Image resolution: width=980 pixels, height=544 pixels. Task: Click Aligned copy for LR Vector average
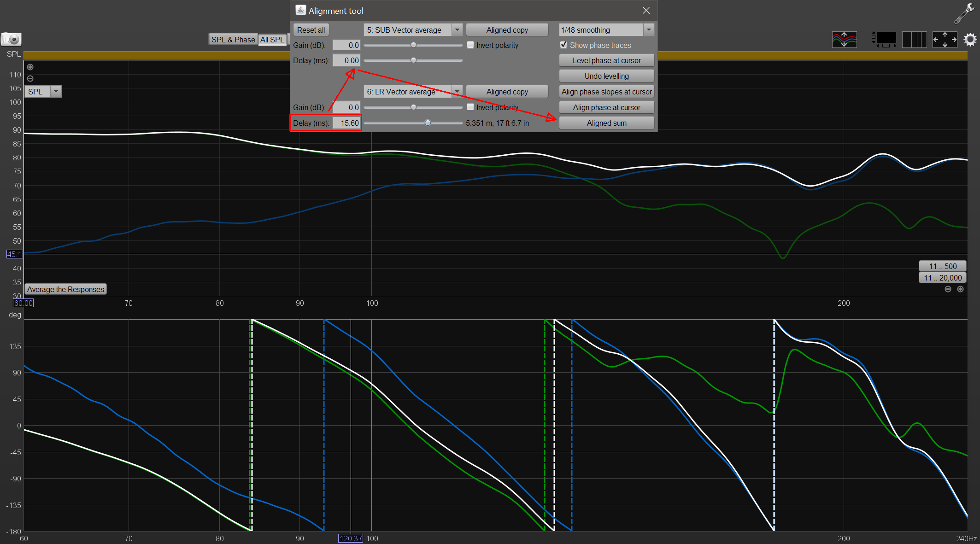click(x=507, y=92)
